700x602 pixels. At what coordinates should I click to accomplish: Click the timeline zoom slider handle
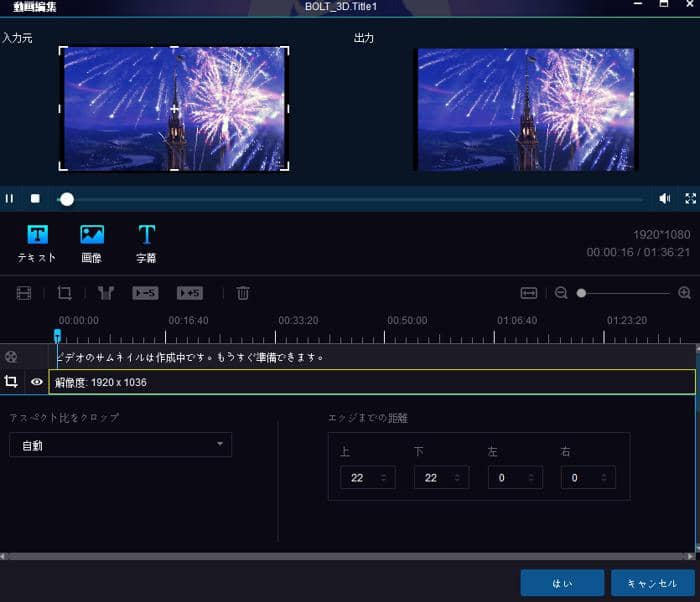point(581,293)
